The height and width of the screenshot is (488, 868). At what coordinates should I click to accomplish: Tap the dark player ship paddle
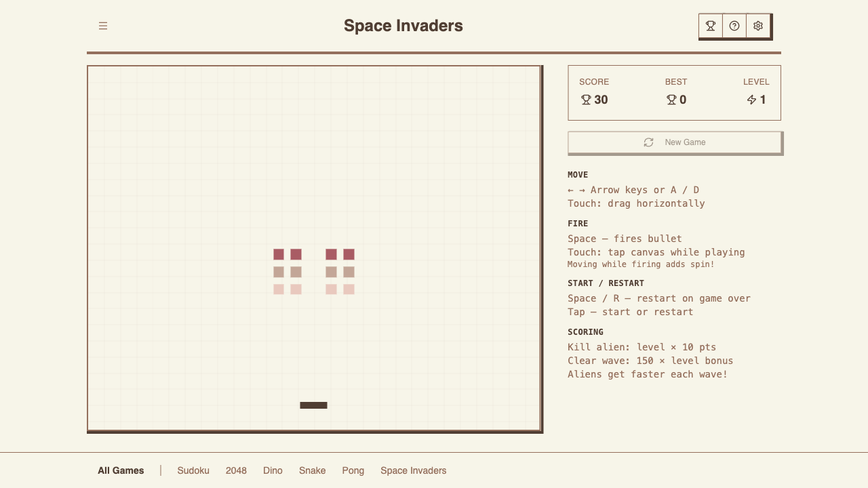click(x=313, y=405)
